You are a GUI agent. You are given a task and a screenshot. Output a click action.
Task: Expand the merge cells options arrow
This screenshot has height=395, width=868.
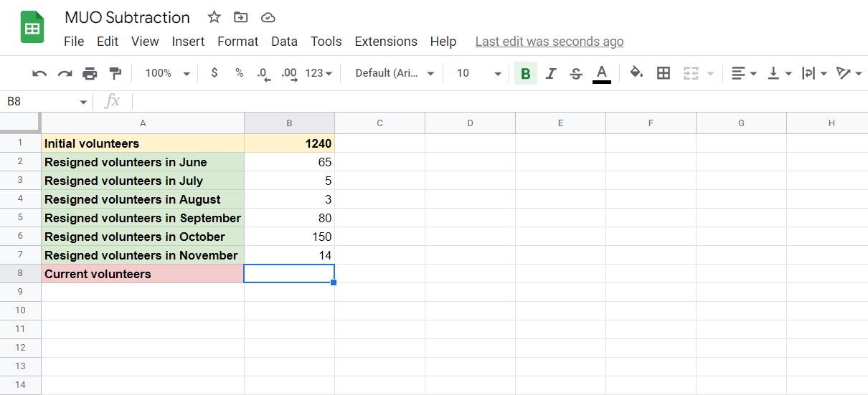click(710, 74)
